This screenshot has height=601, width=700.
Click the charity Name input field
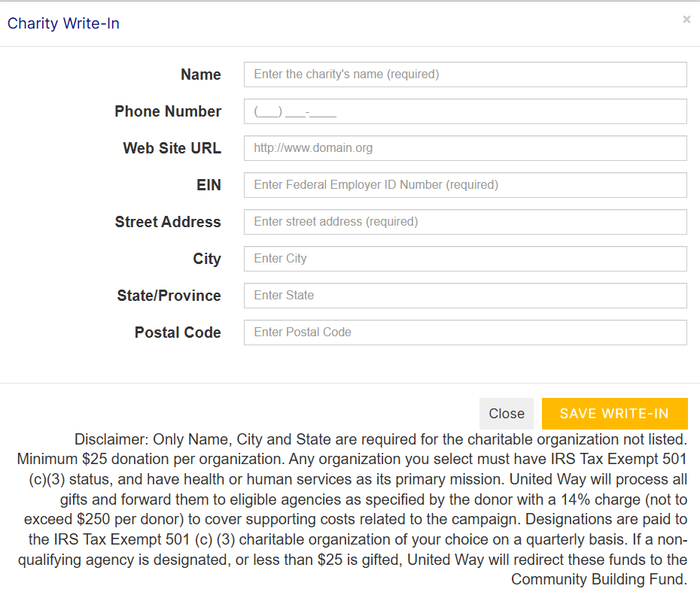[x=465, y=74]
